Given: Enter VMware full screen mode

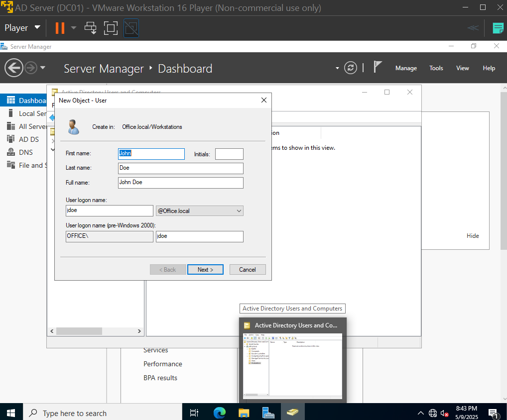Looking at the screenshot, I should (x=111, y=28).
